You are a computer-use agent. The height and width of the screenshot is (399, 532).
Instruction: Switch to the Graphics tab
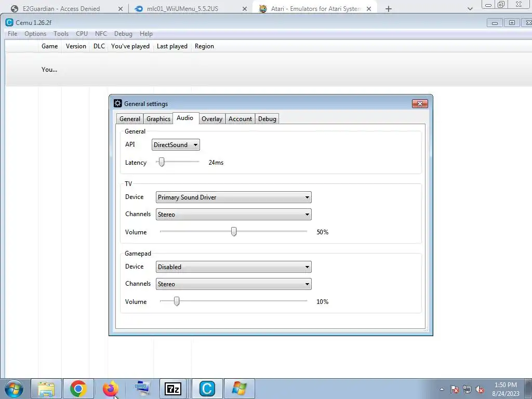click(x=158, y=119)
